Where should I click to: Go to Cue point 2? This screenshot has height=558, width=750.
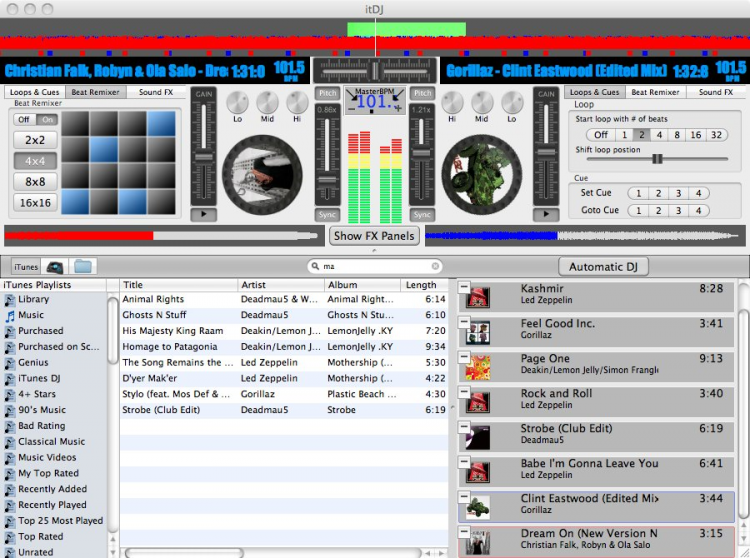[x=658, y=210]
